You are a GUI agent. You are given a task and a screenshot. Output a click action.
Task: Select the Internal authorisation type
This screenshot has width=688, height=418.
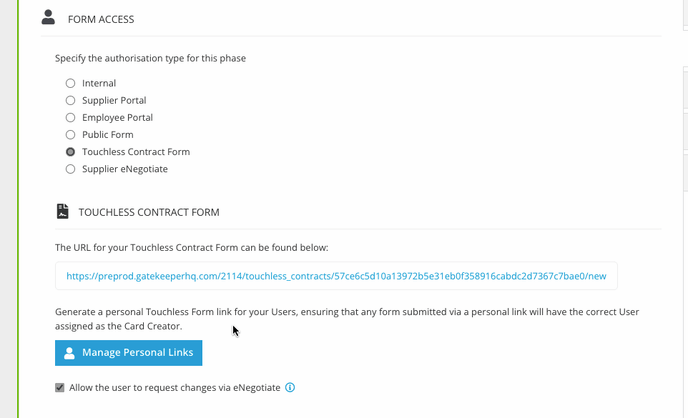(x=70, y=83)
